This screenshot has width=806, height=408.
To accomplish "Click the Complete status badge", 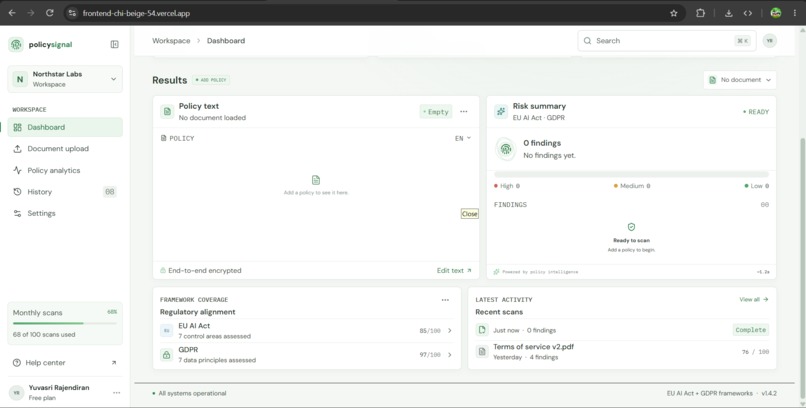I will point(750,330).
